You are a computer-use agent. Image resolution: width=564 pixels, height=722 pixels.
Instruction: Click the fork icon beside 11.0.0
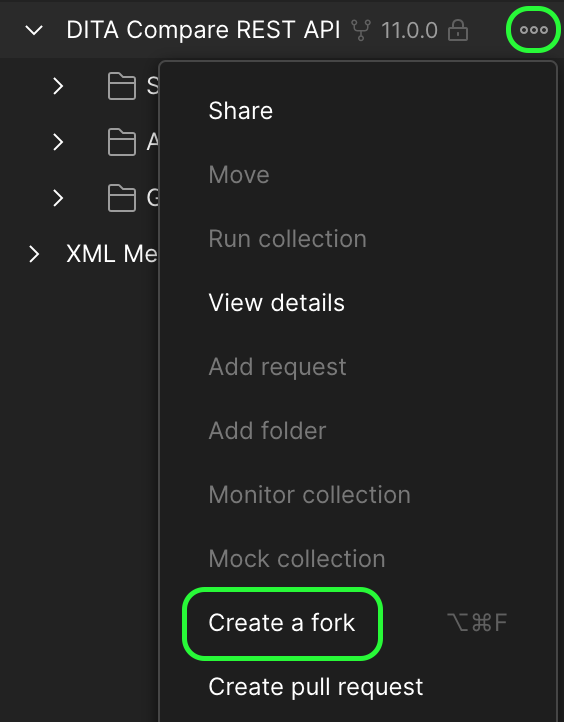coord(361,30)
